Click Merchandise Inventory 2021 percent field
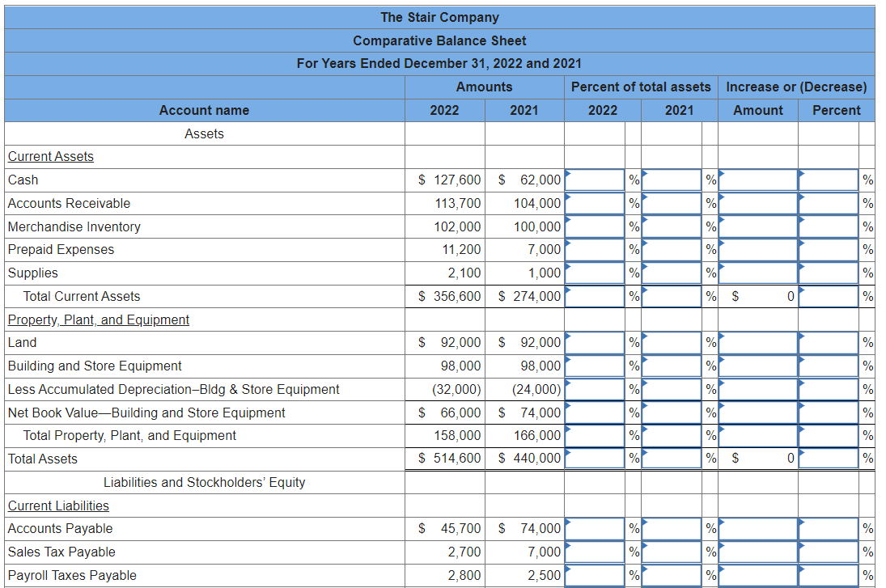This screenshot has width=886, height=588. [x=672, y=226]
